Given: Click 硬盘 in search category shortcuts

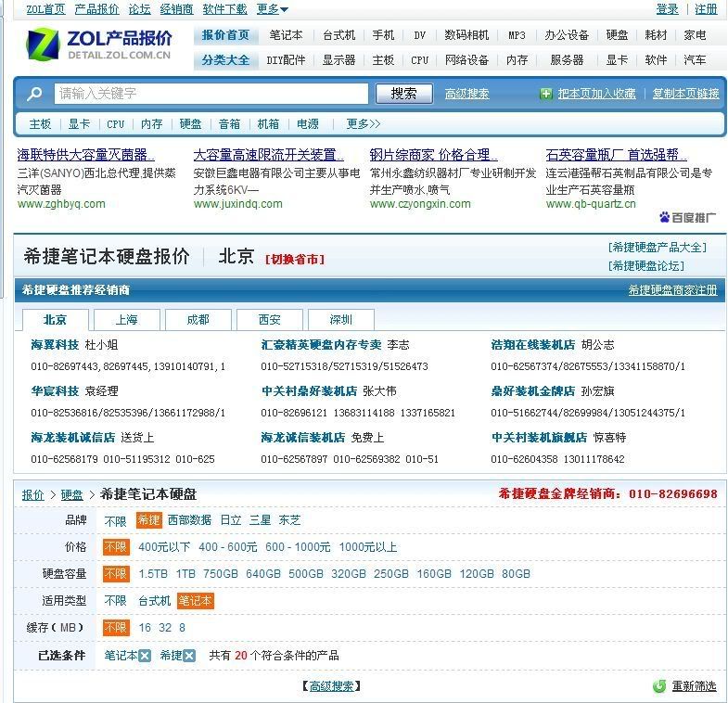Looking at the screenshot, I should (190, 124).
